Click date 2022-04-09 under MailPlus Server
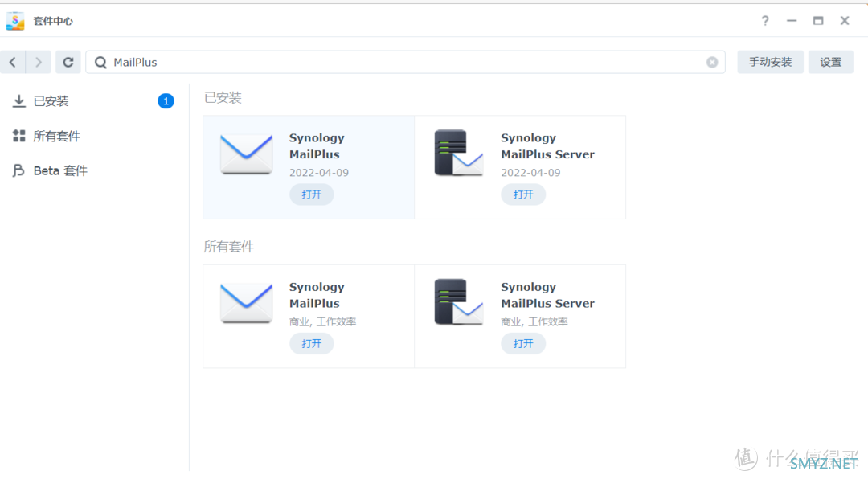 click(x=530, y=173)
